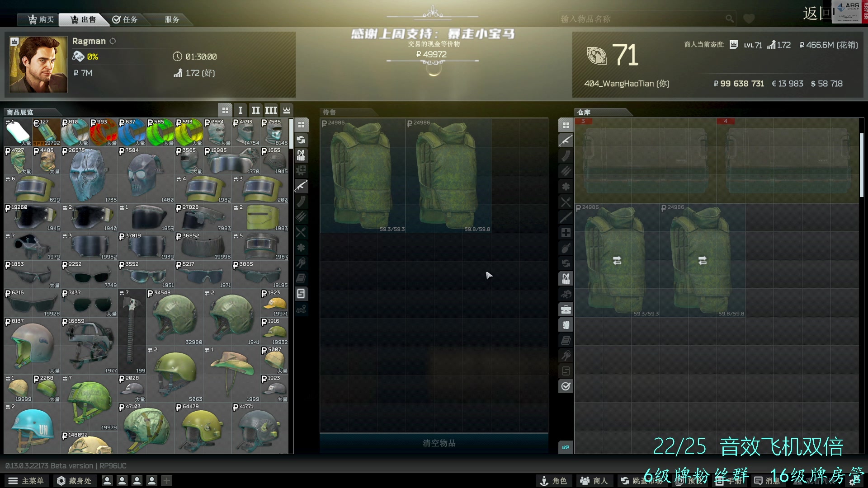
Task: Open the 任务 (tasks) tab
Action: tap(125, 19)
